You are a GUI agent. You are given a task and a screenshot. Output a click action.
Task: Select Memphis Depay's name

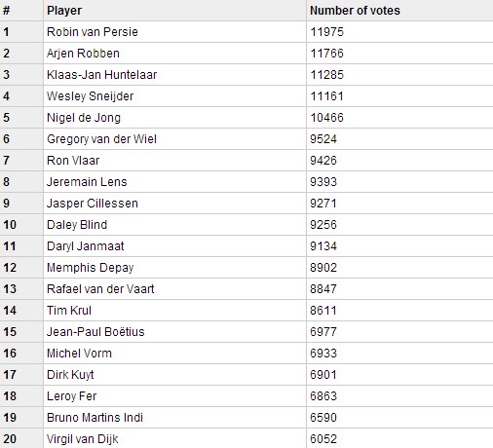pos(91,268)
